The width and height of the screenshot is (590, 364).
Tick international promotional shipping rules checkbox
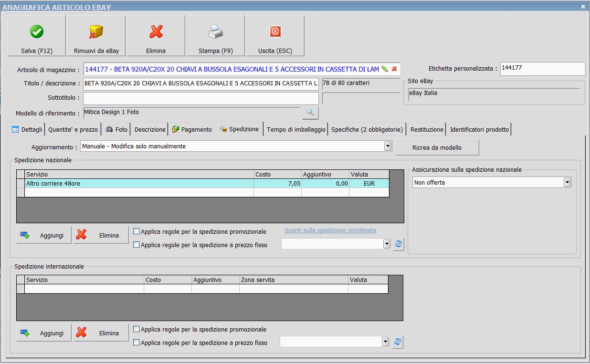pyautogui.click(x=137, y=329)
